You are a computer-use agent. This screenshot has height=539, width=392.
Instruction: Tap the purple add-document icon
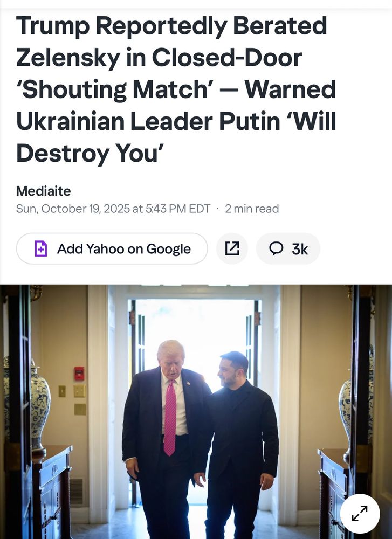40,248
